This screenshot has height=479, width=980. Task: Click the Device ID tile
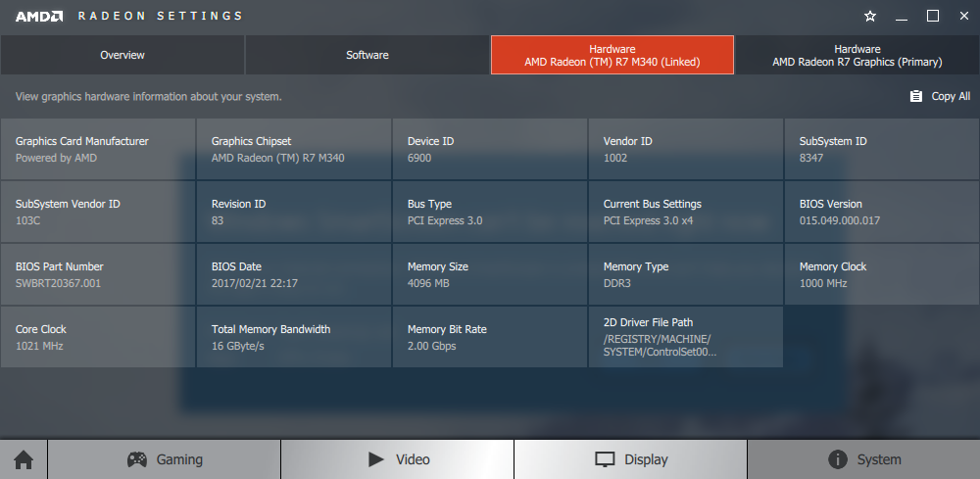click(x=490, y=149)
